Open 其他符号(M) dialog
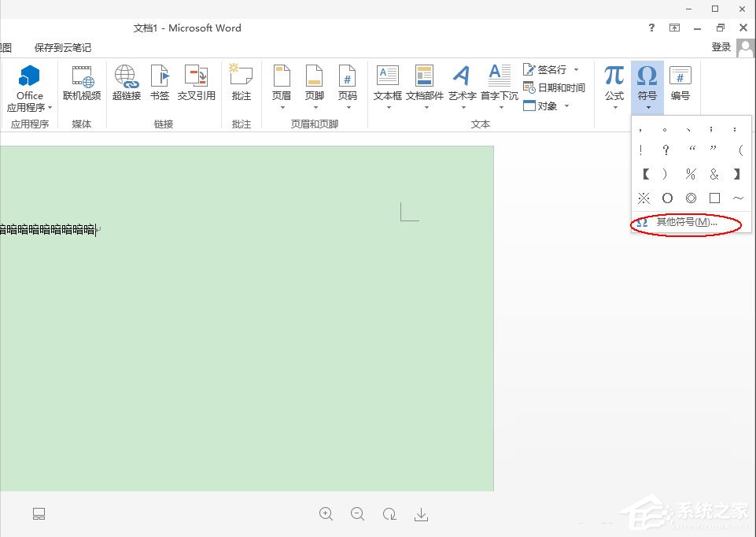Screen dimensions: 756x537 [x=687, y=223]
